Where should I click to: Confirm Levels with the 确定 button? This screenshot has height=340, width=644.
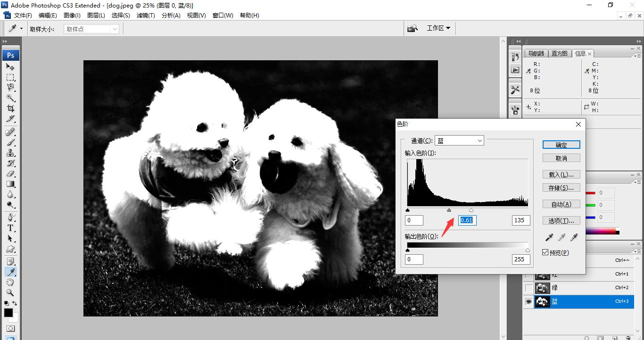[x=561, y=144]
